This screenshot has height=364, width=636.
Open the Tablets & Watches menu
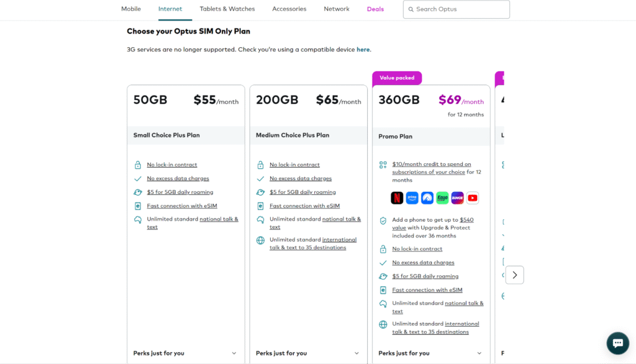pos(227,9)
